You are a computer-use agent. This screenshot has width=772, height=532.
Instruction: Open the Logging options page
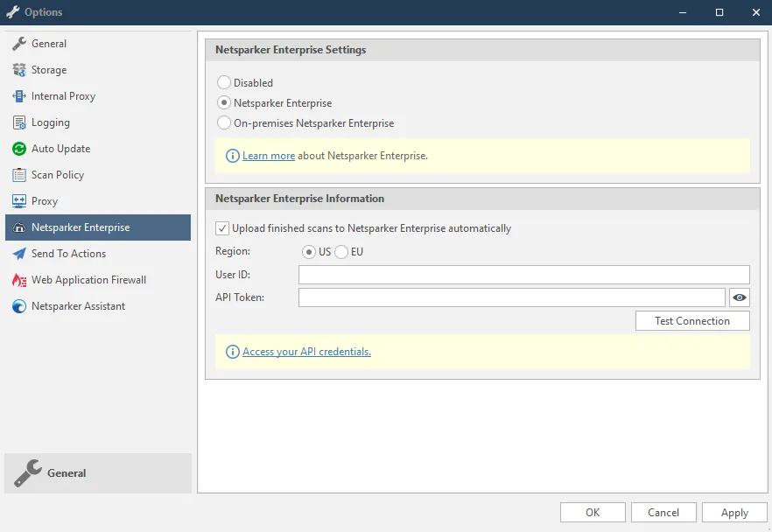tap(98, 122)
